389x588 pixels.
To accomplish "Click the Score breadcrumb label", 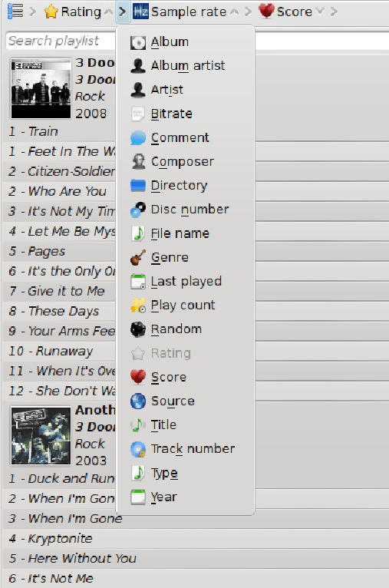I will (294, 12).
